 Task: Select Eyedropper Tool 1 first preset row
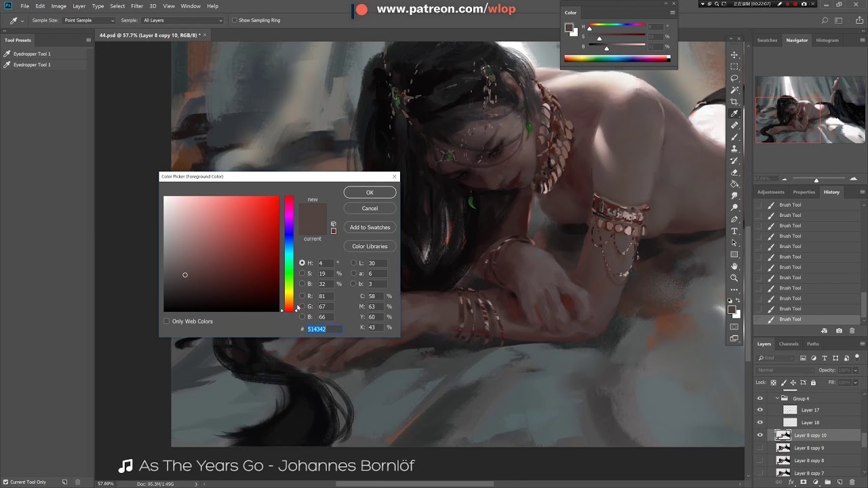click(43, 54)
